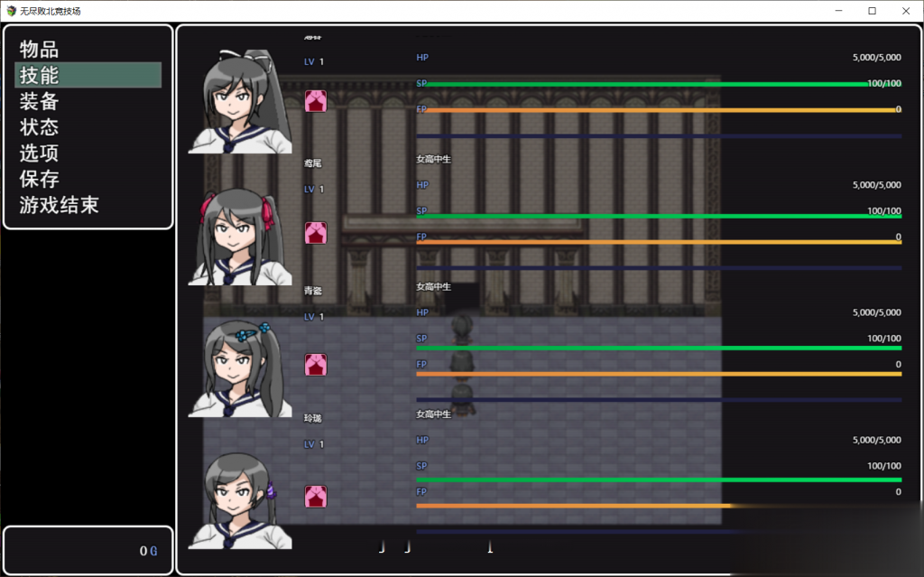Select the portrait of the white-ribbon ponytail girl
Viewport: 924px width, 577px height.
point(240,101)
